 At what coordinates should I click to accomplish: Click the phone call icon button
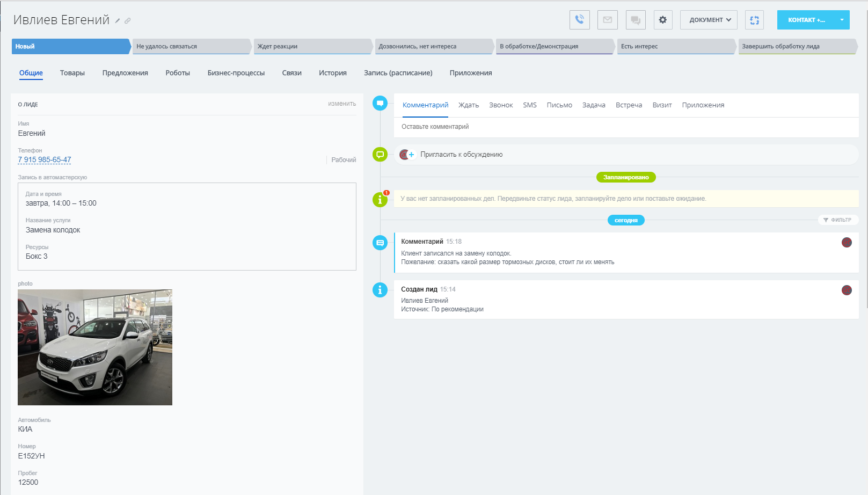[579, 20]
